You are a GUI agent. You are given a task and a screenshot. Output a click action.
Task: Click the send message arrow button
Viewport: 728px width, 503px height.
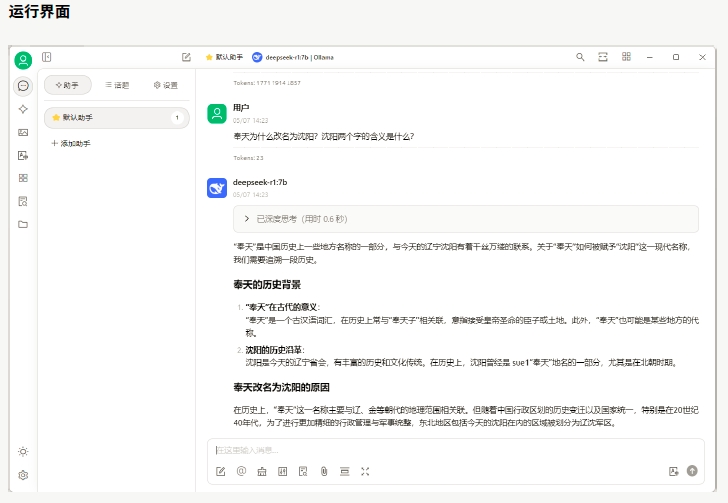692,471
